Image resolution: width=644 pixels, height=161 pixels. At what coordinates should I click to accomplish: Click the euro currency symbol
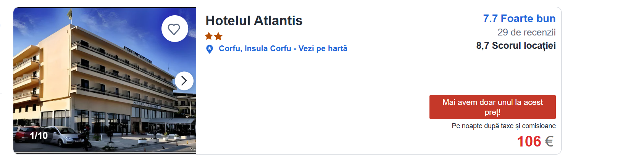point(549,142)
